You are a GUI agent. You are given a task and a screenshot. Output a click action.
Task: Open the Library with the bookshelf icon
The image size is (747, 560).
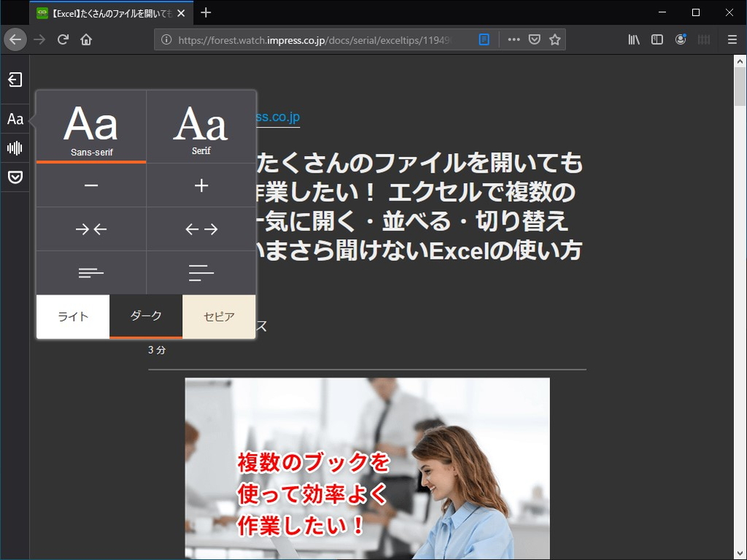[x=633, y=39]
